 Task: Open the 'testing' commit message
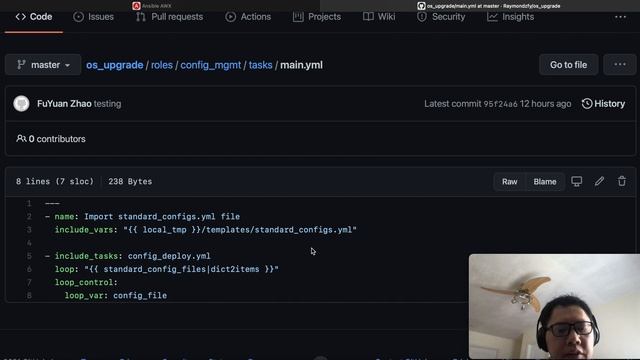tap(107, 104)
